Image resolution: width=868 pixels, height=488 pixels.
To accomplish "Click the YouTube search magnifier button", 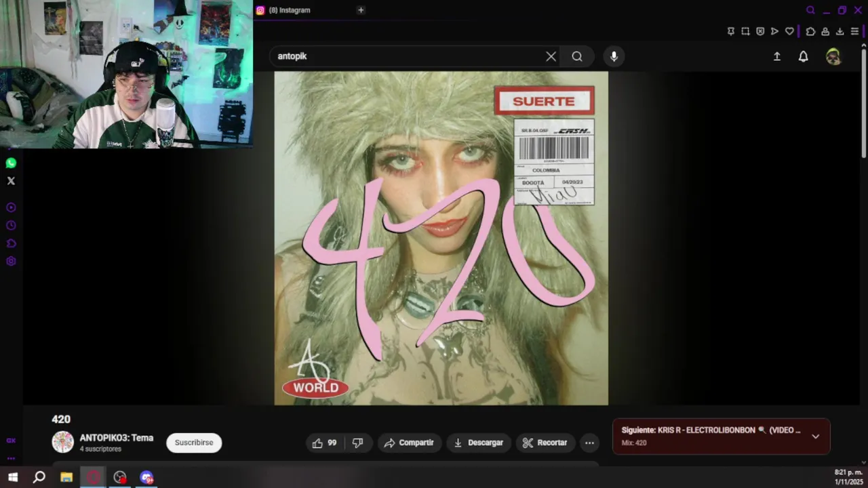I will pyautogui.click(x=577, y=57).
